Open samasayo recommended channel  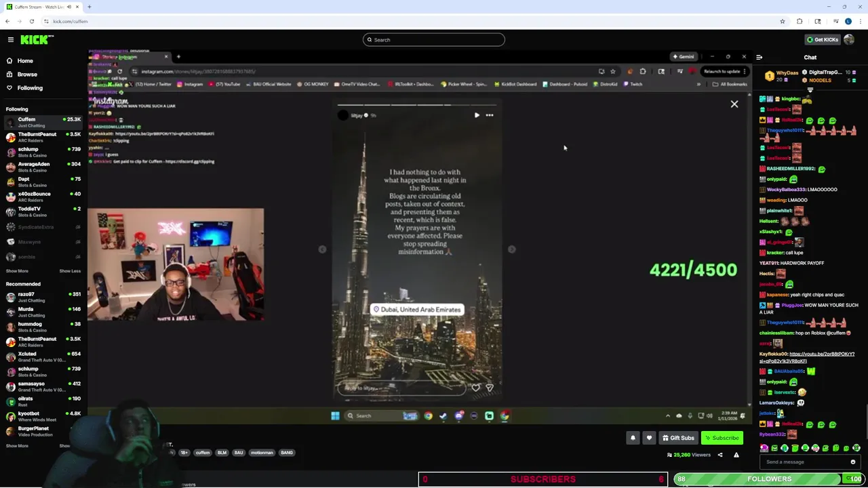click(43, 386)
